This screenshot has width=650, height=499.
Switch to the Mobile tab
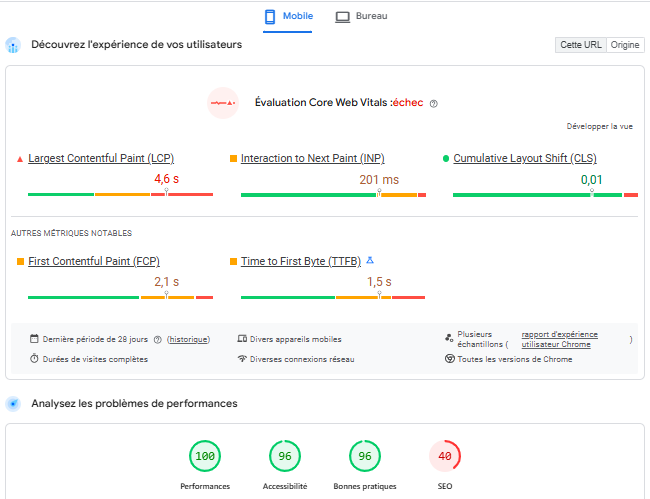[288, 17]
